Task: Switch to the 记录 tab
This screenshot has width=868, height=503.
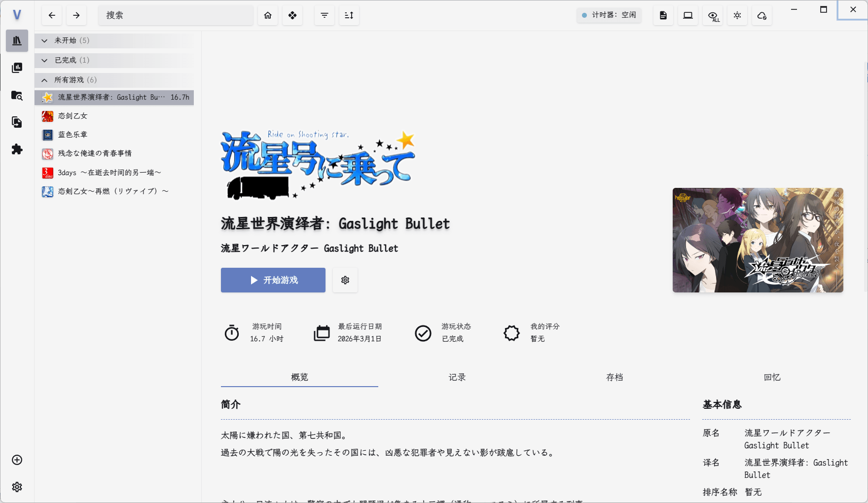Action: [x=457, y=377]
